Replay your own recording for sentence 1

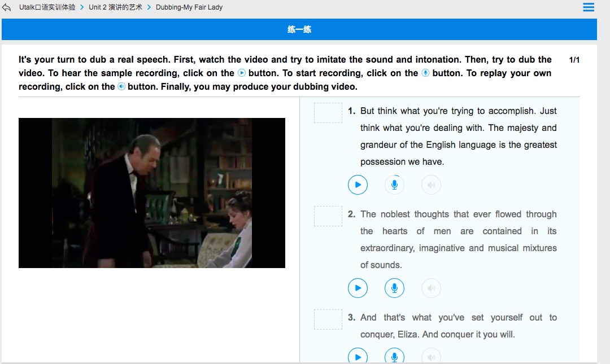[x=431, y=185]
